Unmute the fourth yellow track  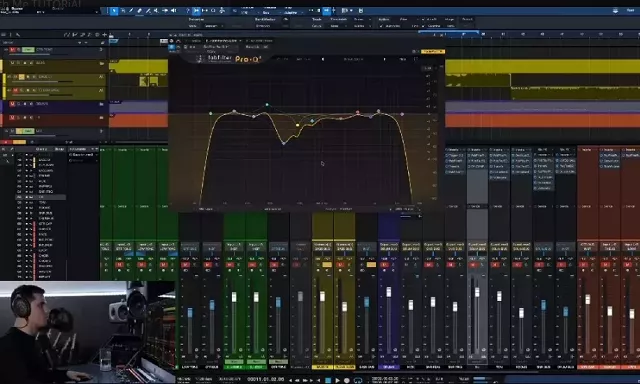click(16, 90)
